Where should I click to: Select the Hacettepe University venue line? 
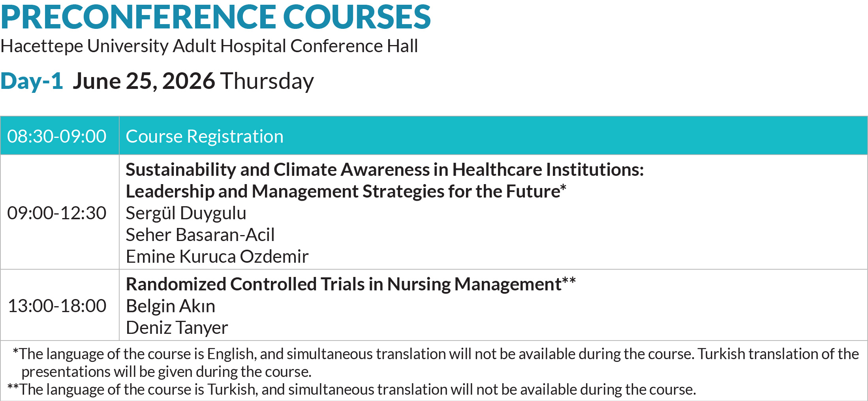pyautogui.click(x=209, y=46)
